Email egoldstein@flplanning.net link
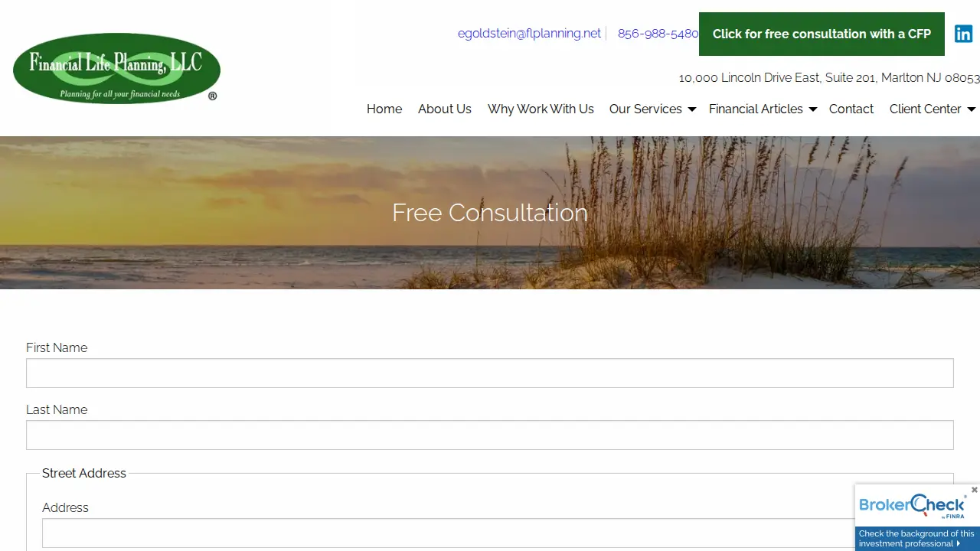Image resolution: width=980 pixels, height=551 pixels. tap(529, 34)
